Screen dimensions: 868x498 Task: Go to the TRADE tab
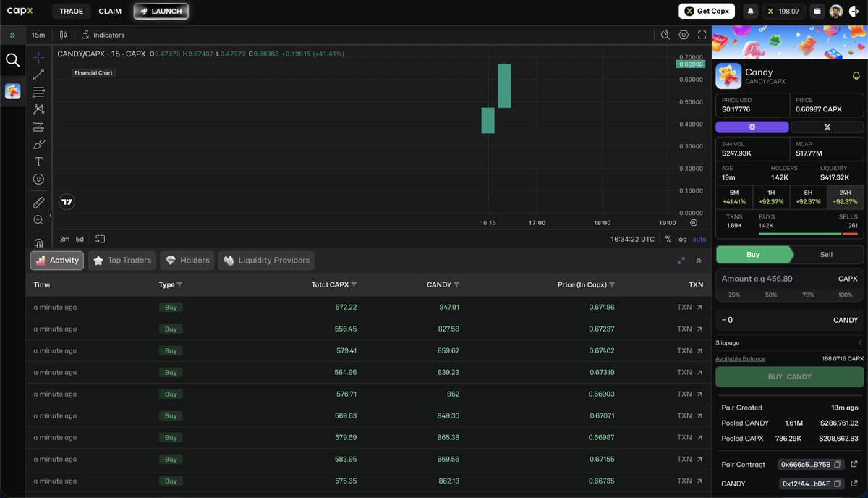(71, 12)
